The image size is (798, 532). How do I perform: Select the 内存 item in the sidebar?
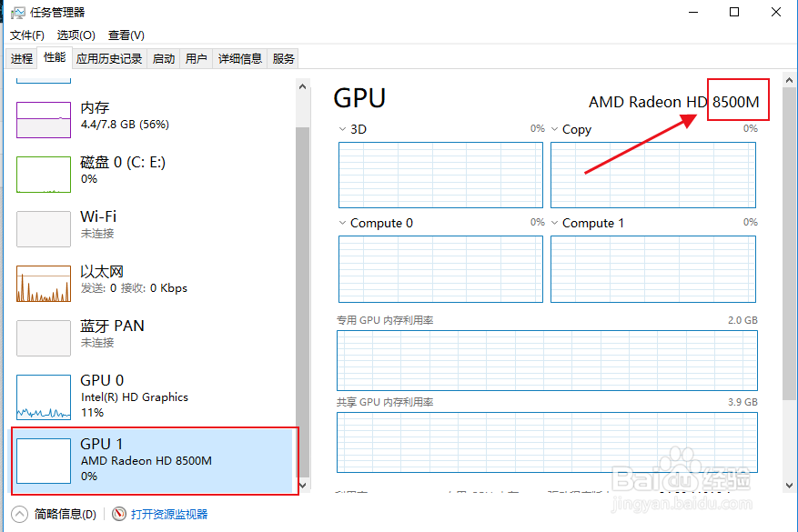[153, 119]
